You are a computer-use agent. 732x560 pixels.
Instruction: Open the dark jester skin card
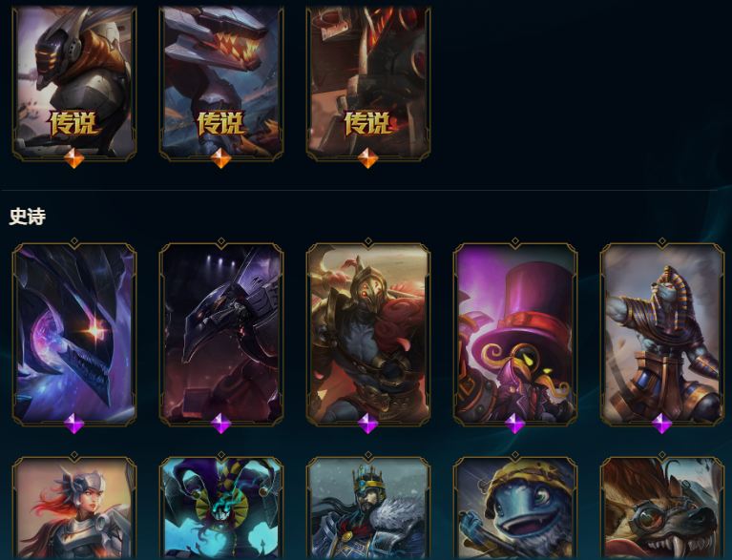(221, 508)
